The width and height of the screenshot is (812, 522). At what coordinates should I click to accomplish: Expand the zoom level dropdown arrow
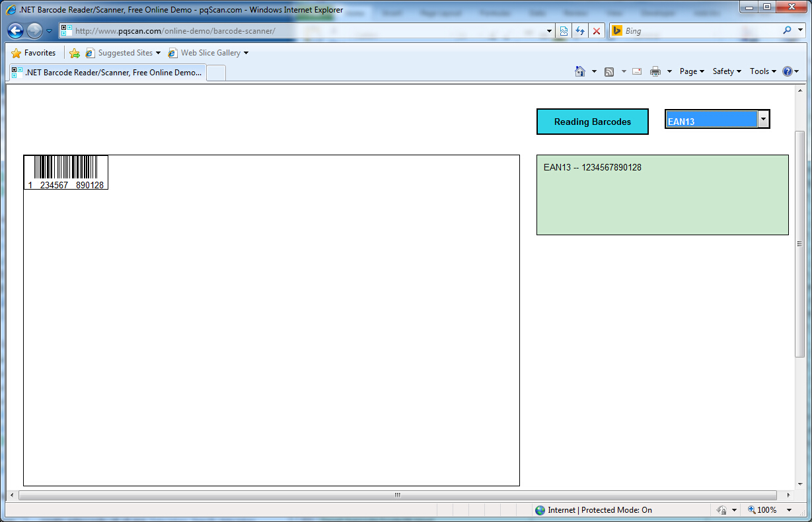coord(789,510)
